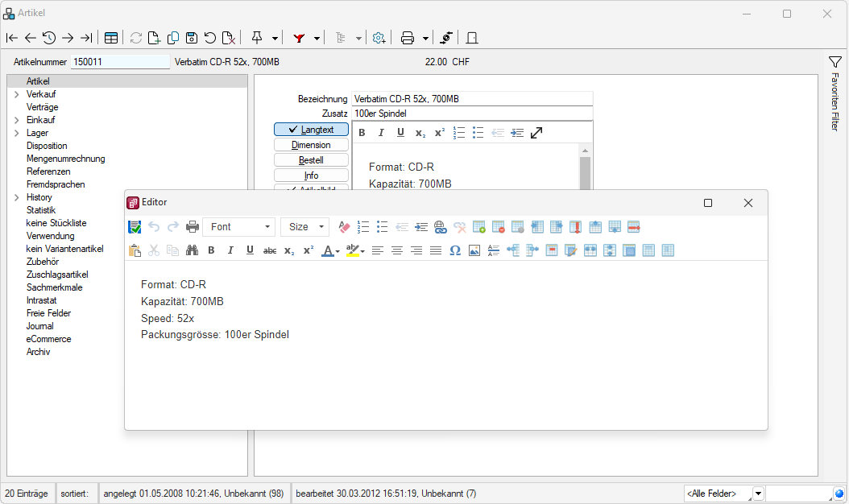This screenshot has height=504, width=849.
Task: Toggle the Dimension button
Action: 312,145
